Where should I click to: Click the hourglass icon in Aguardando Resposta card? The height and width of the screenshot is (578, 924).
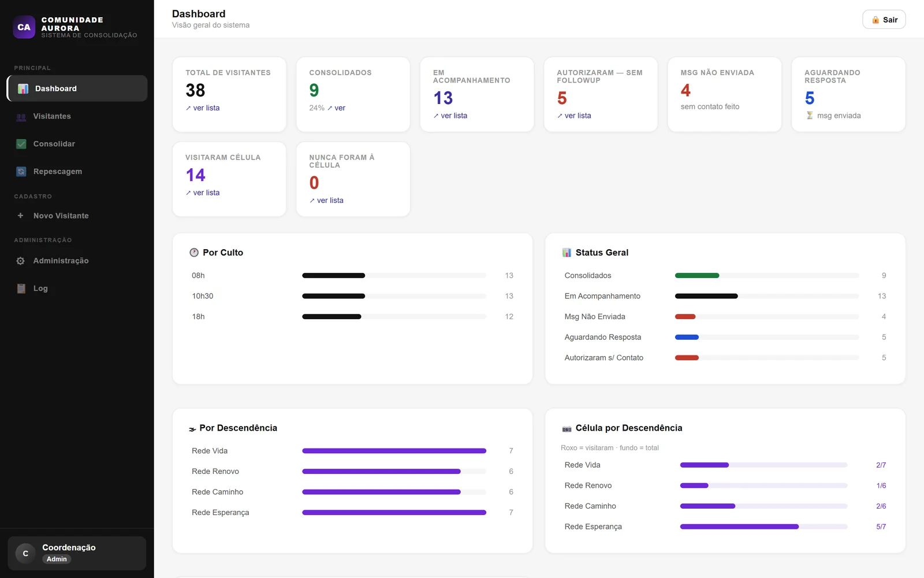[810, 116]
